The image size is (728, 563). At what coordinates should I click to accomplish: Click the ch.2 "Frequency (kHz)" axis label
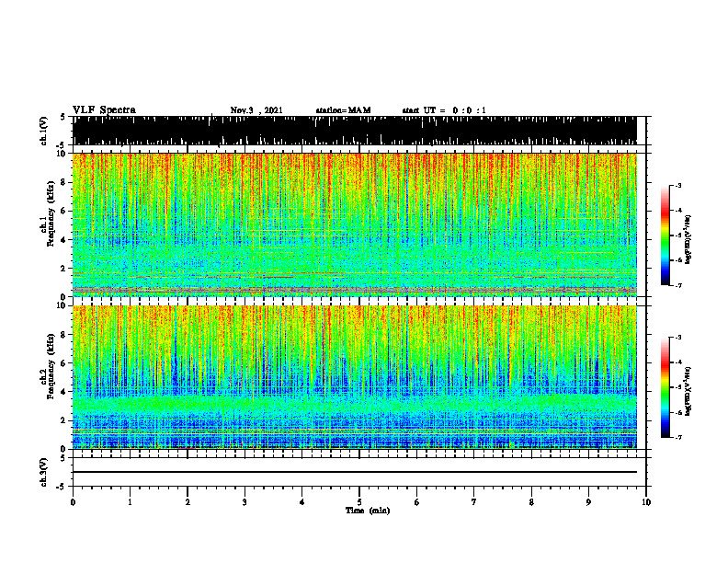(x=51, y=366)
